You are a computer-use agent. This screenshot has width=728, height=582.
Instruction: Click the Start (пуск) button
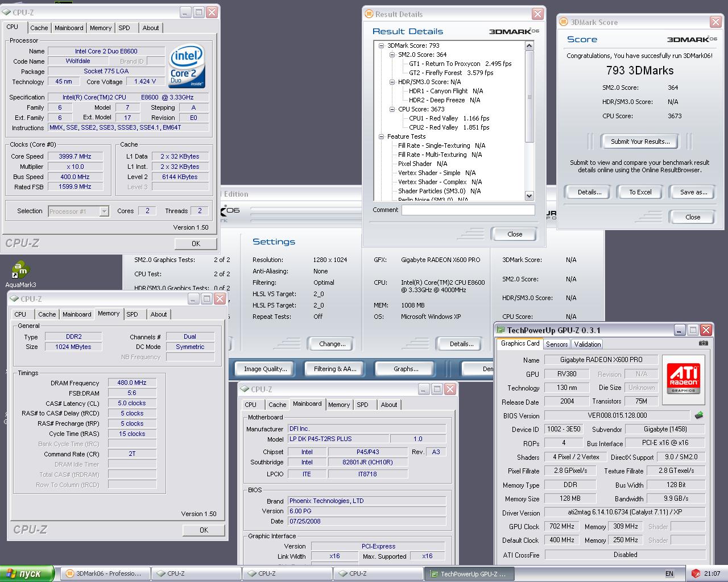(x=27, y=573)
